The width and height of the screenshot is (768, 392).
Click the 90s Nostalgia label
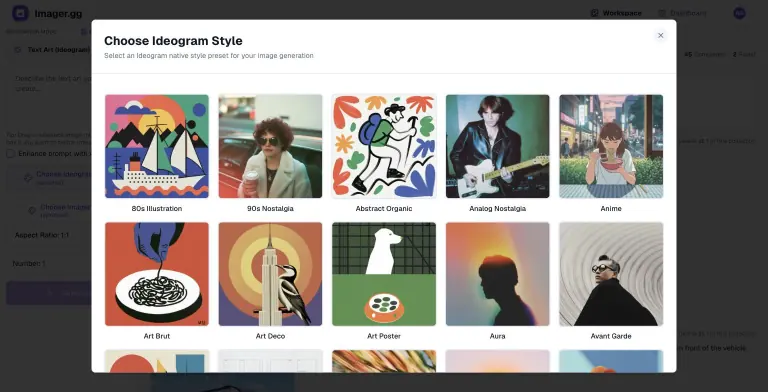[270, 209]
